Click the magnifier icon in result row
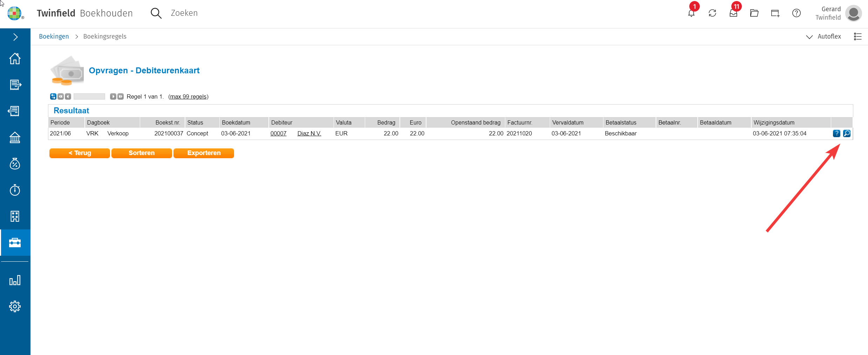Screen dimensions: 868x355 (x=847, y=133)
